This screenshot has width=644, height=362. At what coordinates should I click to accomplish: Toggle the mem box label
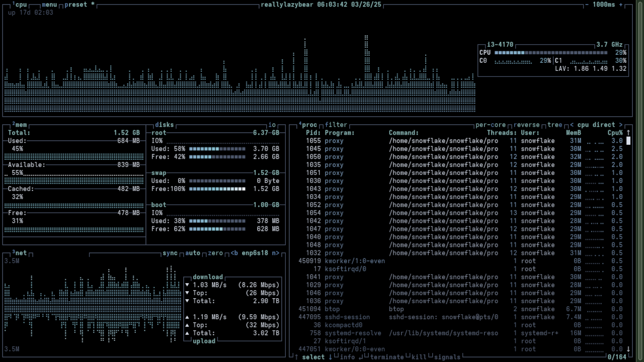19,125
